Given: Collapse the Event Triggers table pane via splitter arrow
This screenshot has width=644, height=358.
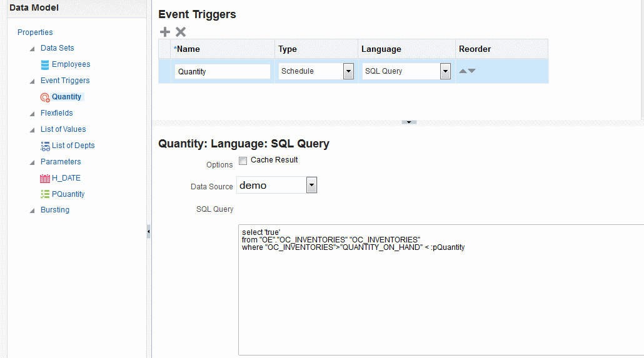Looking at the screenshot, I should point(409,122).
